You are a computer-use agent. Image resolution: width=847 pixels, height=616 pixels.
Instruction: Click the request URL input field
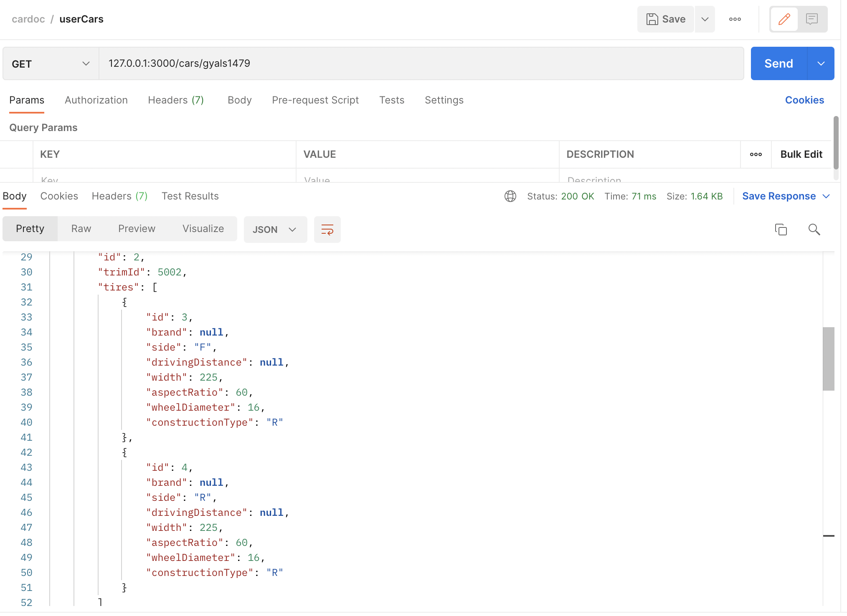point(421,63)
